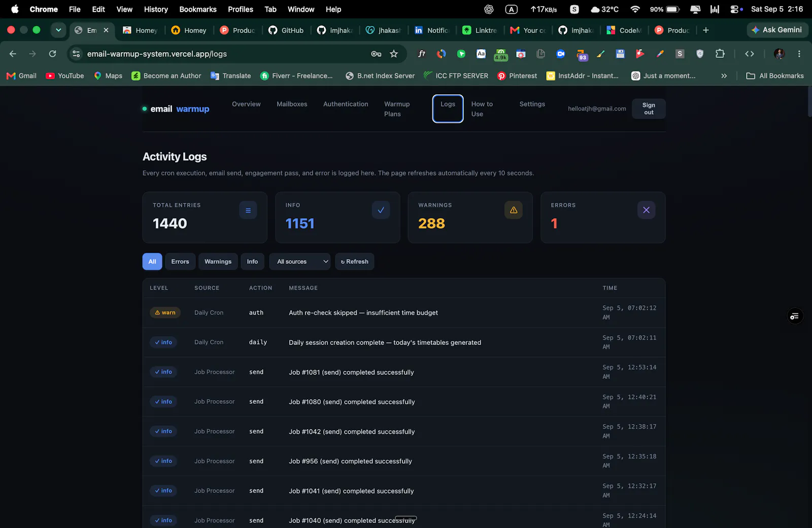Click the code brackets devtools icon
This screenshot has width=812, height=528.
coord(750,54)
